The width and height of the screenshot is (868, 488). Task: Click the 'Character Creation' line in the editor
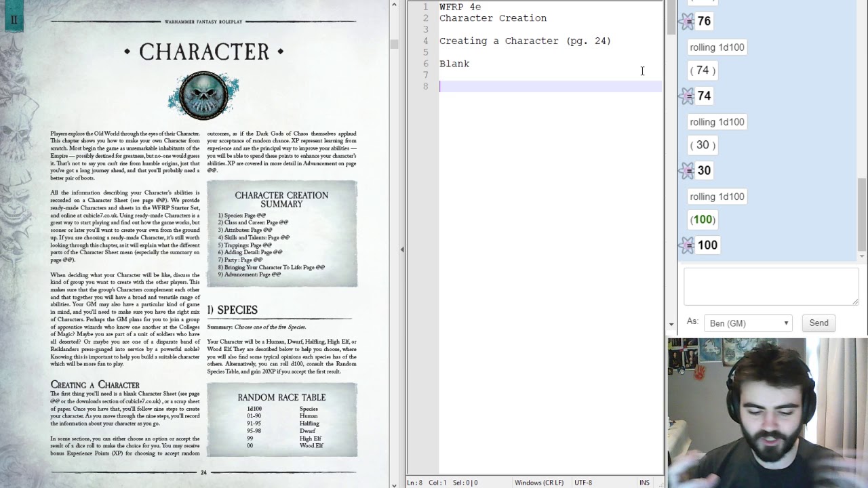pos(493,18)
